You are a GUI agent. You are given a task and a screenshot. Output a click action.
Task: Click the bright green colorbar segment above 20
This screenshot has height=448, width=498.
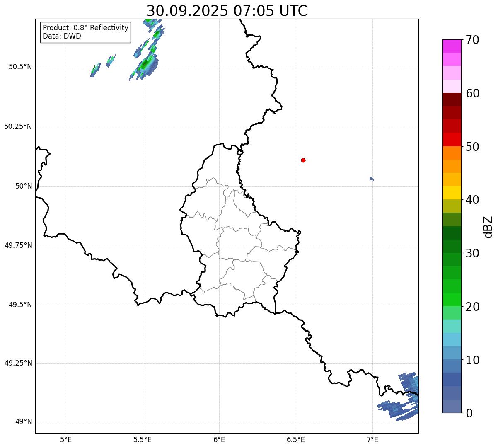[452, 300]
